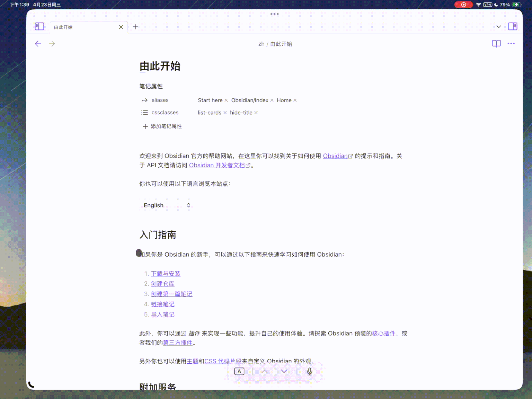Screen dimensions: 532x399
Task: Navigate forward with right arrow
Action: pos(52,44)
